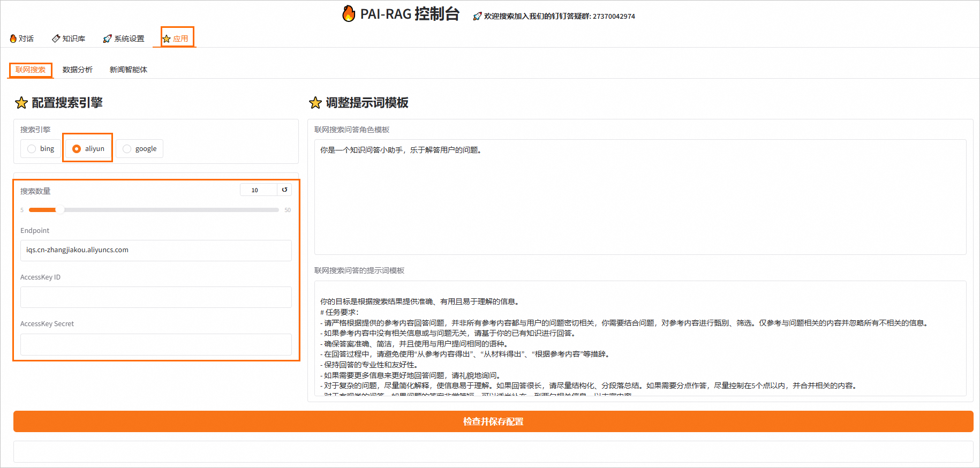Viewport: 980px width, 468px height.
Task: Click the 搜索数量 slider handle
Action: tap(60, 210)
